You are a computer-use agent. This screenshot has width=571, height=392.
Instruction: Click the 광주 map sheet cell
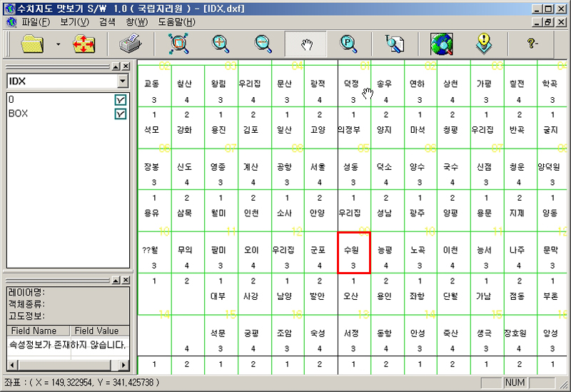coord(420,211)
